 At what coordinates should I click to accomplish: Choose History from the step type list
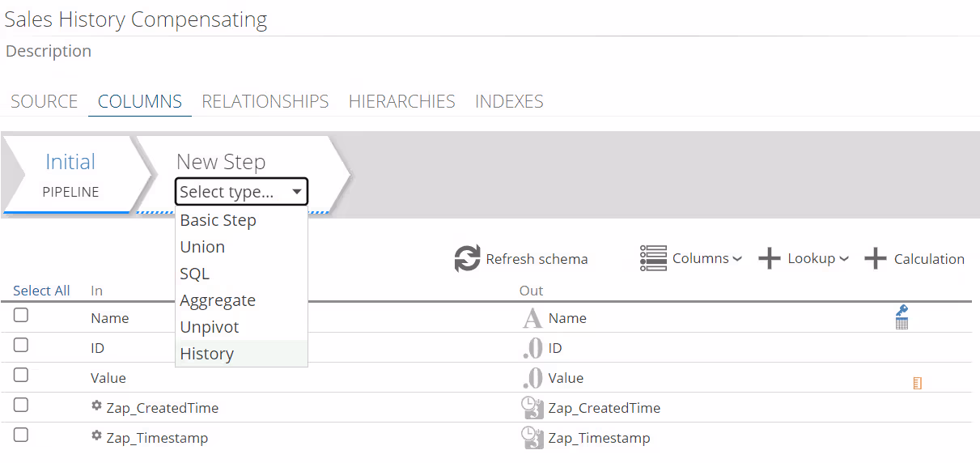(x=207, y=354)
